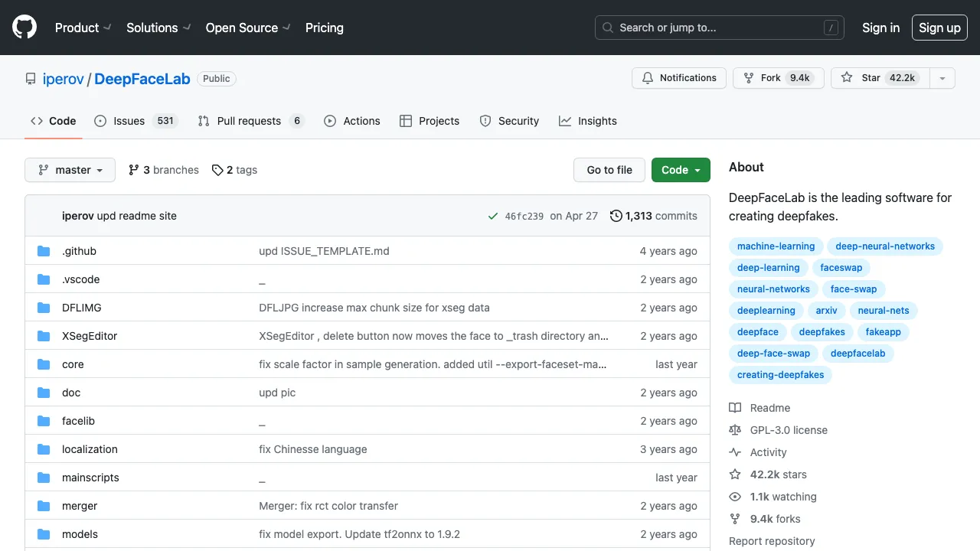The height and width of the screenshot is (551, 980).
Task: Click the Notifications button
Action: tap(679, 78)
